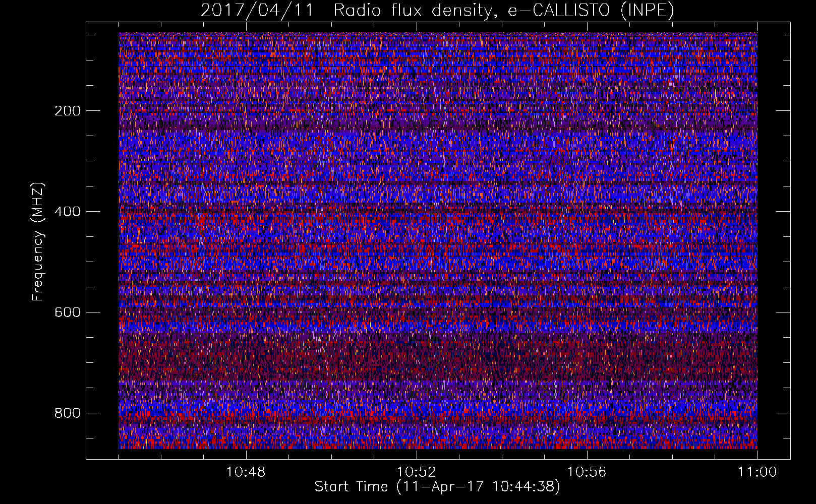The height and width of the screenshot is (504, 816).
Task: Click the 800 frequency tick label
Action: [67, 413]
